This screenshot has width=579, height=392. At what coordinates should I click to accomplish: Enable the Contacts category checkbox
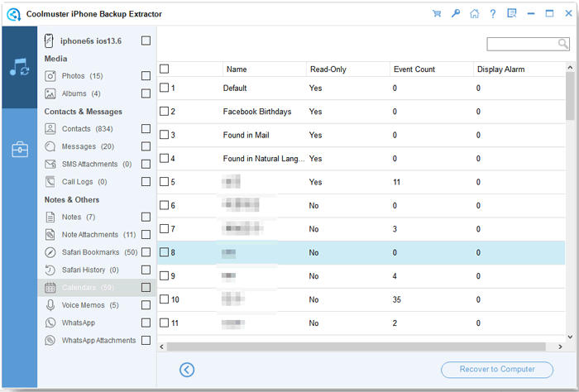[146, 128]
